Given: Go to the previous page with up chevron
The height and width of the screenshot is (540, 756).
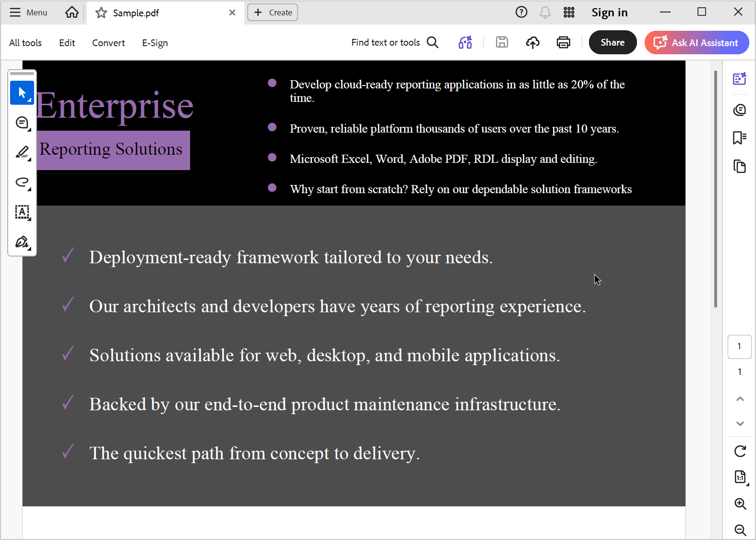Looking at the screenshot, I should [740, 399].
